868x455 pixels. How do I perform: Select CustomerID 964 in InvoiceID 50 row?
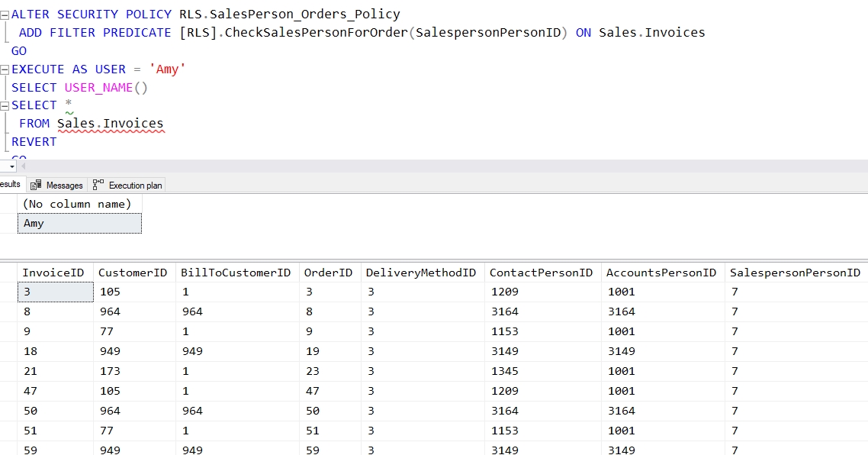pos(135,411)
